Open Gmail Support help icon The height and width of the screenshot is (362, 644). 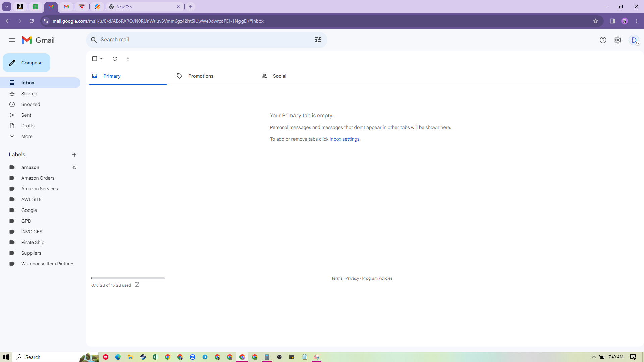click(603, 40)
